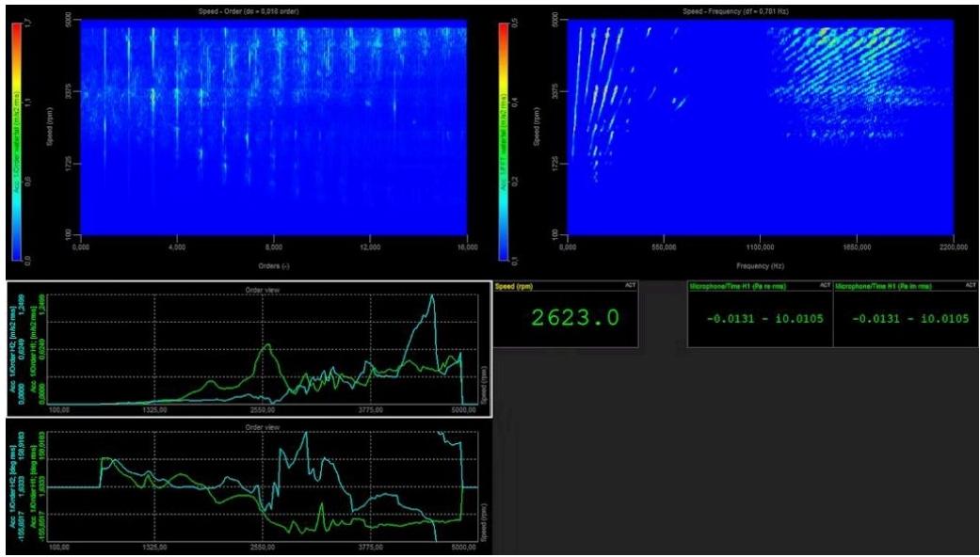Select the Speed - Frequency waterfall plot area
The image size is (980, 557).
[760, 127]
